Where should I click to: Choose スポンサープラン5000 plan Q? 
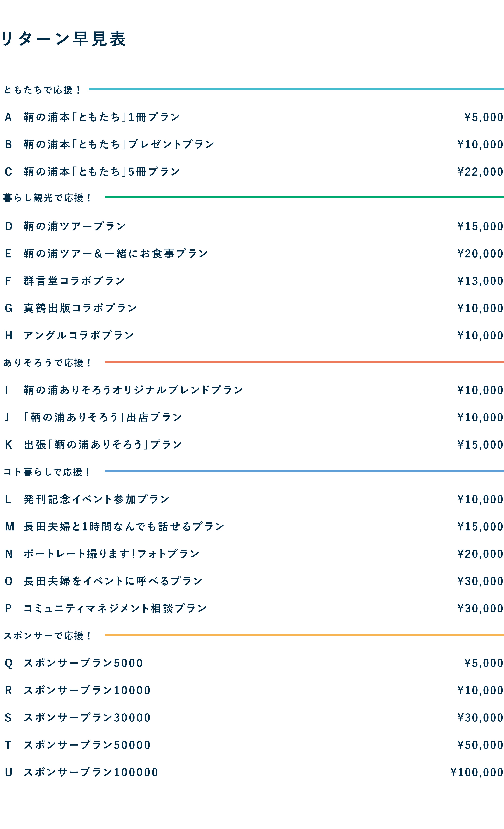point(83,663)
